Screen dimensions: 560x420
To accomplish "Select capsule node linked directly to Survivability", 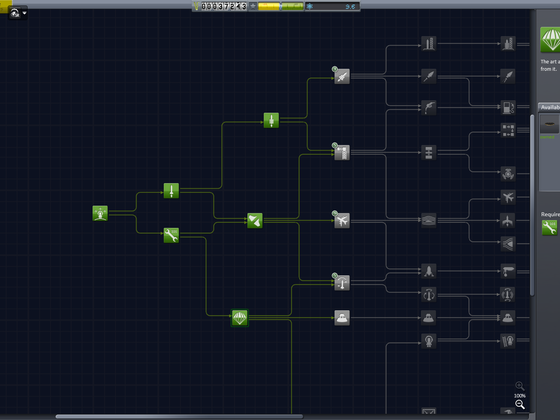I will tap(342, 318).
